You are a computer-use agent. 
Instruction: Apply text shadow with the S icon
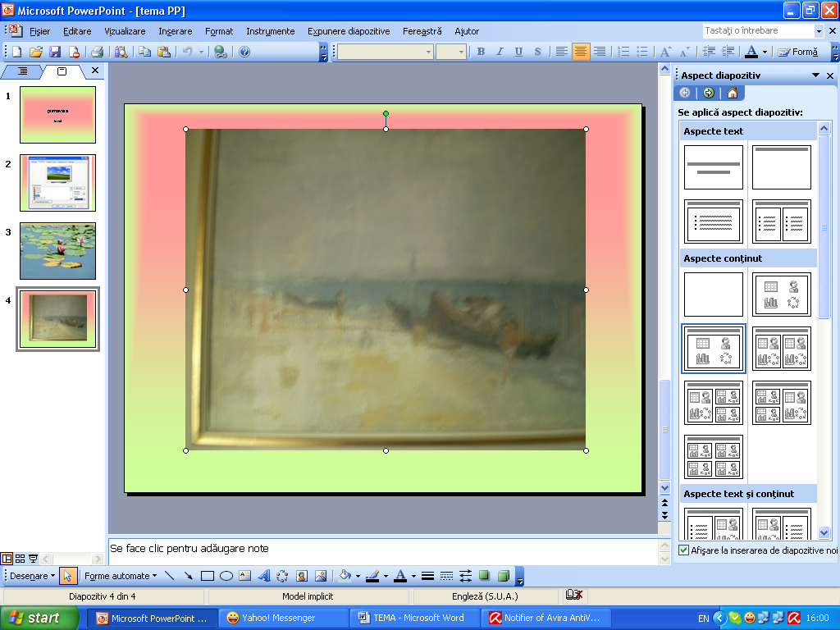coord(537,52)
